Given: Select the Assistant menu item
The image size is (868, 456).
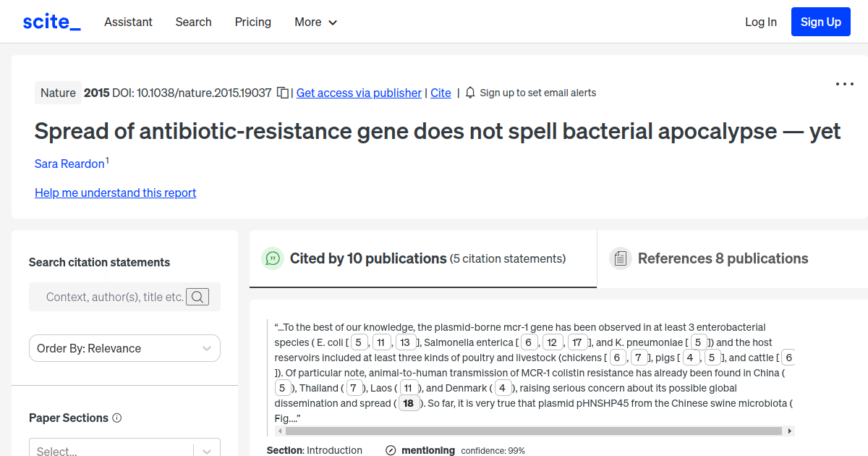Looking at the screenshot, I should 128,22.
